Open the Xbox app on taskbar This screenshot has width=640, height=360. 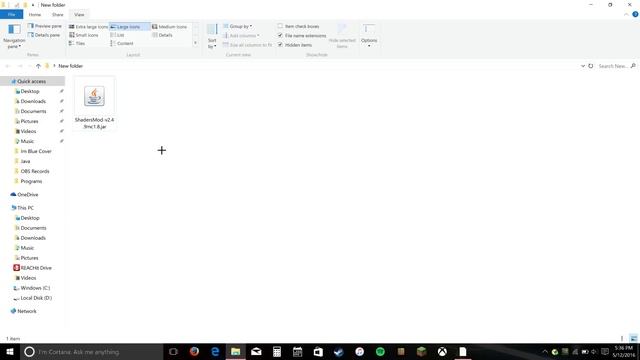[442, 351]
